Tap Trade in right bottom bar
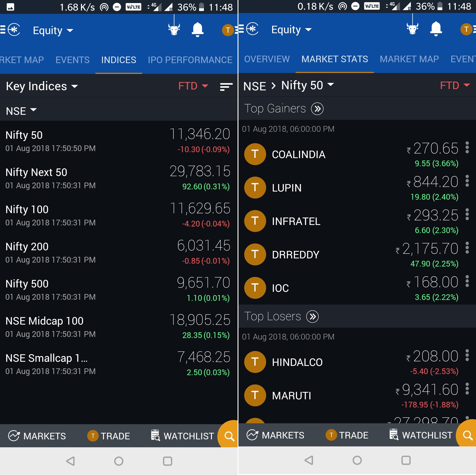The width and height of the screenshot is (476, 475). (347, 435)
